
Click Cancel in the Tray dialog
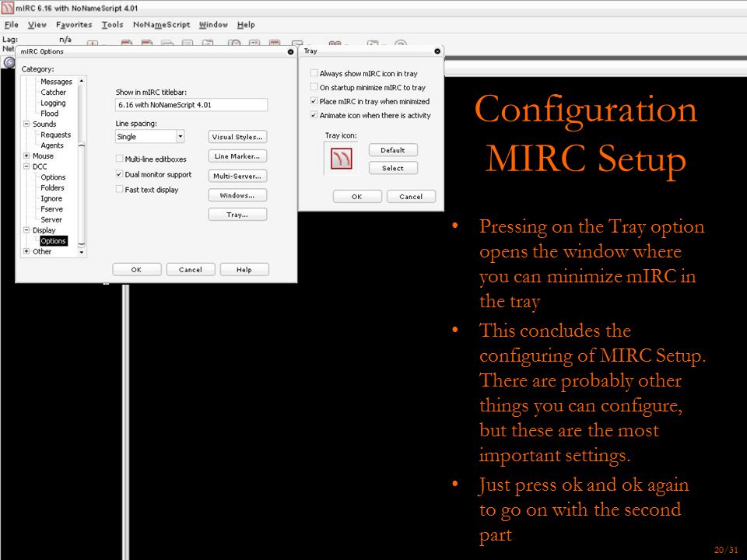[x=411, y=196]
